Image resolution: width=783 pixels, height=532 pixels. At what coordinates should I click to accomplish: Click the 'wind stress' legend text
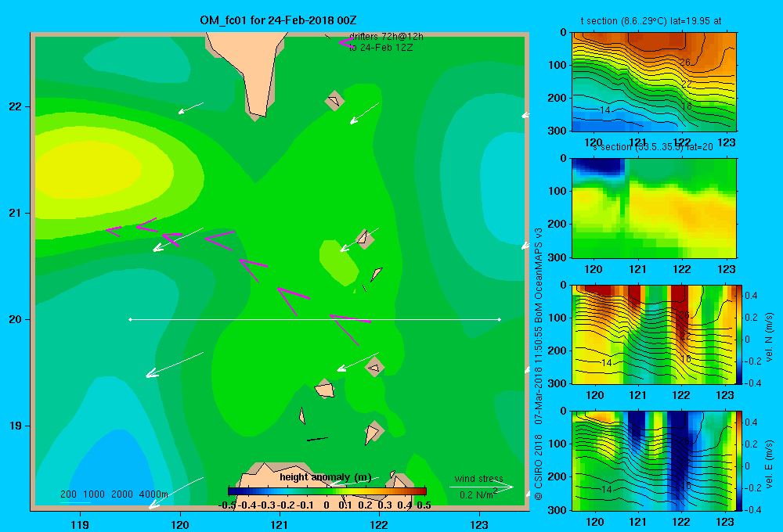tap(478, 478)
